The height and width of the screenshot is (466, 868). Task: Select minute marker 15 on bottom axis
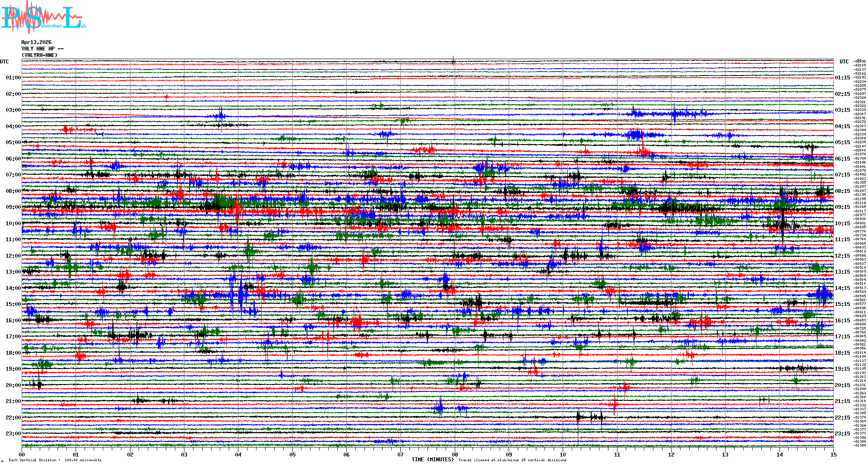833,454
